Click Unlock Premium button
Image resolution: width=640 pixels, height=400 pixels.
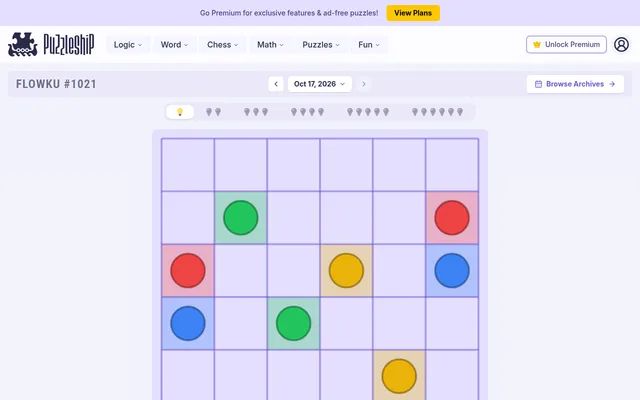pos(566,44)
